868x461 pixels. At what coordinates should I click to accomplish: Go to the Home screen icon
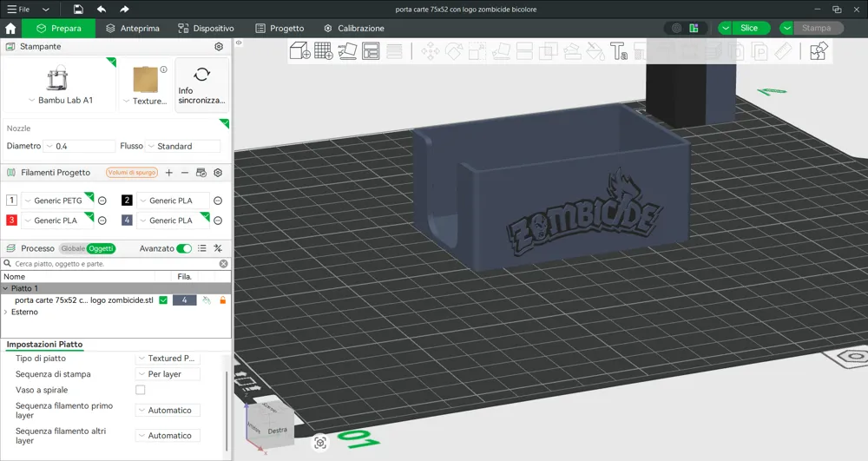click(x=10, y=29)
